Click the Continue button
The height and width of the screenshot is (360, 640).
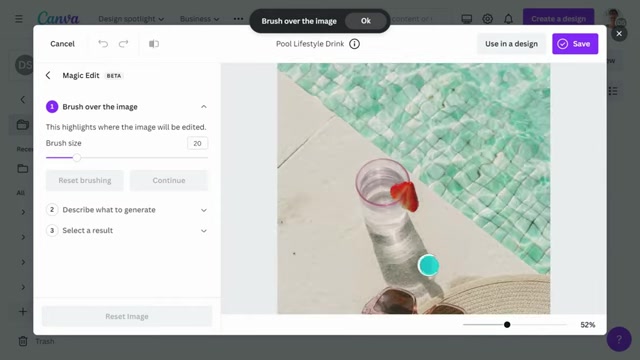tap(169, 180)
